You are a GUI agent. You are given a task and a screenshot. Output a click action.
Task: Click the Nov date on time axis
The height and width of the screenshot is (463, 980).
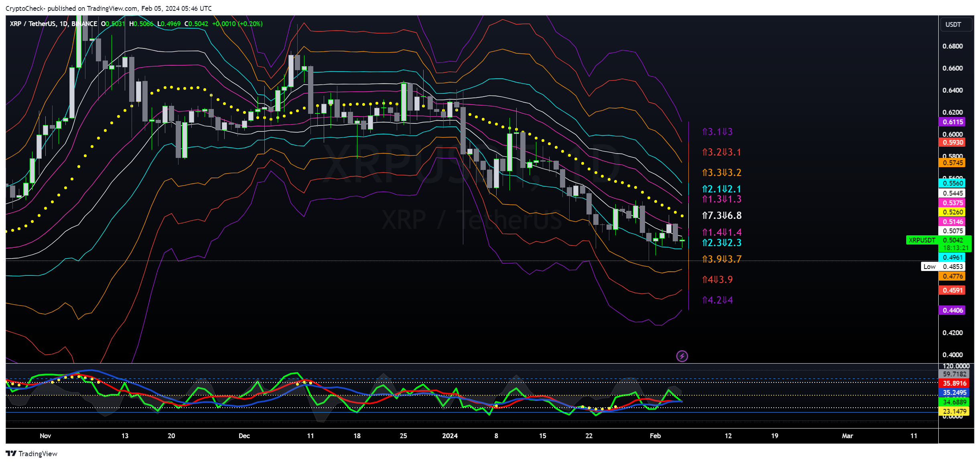[x=45, y=436]
